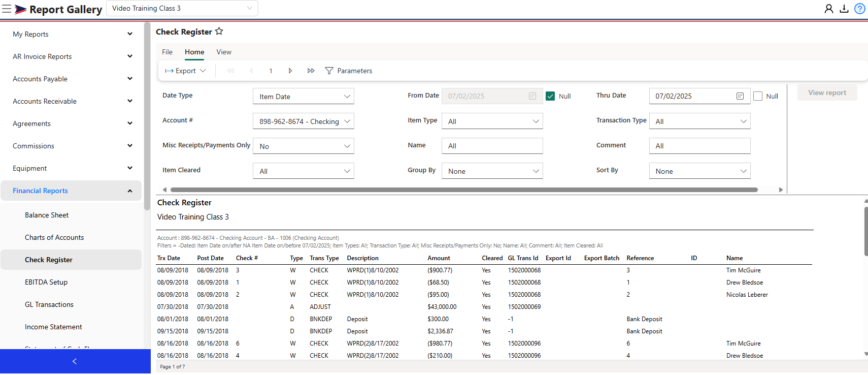Go to next page arrow
This screenshot has width=868, height=375.
(290, 71)
